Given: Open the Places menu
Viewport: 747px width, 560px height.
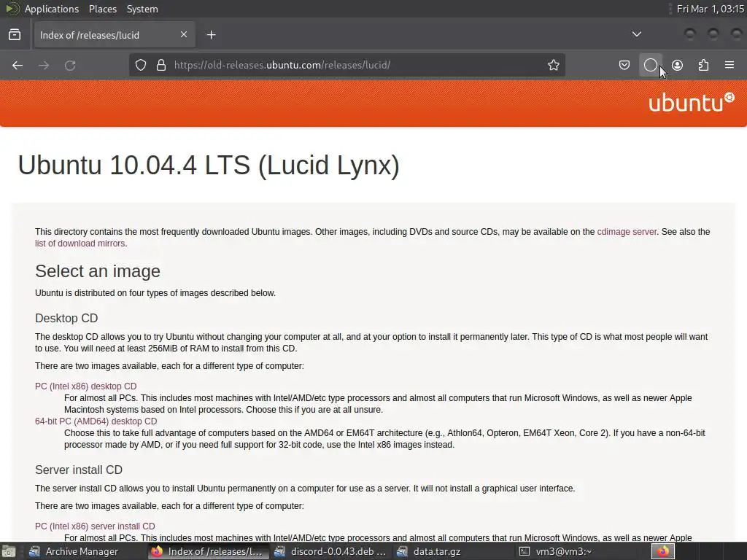Looking at the screenshot, I should click(x=102, y=9).
